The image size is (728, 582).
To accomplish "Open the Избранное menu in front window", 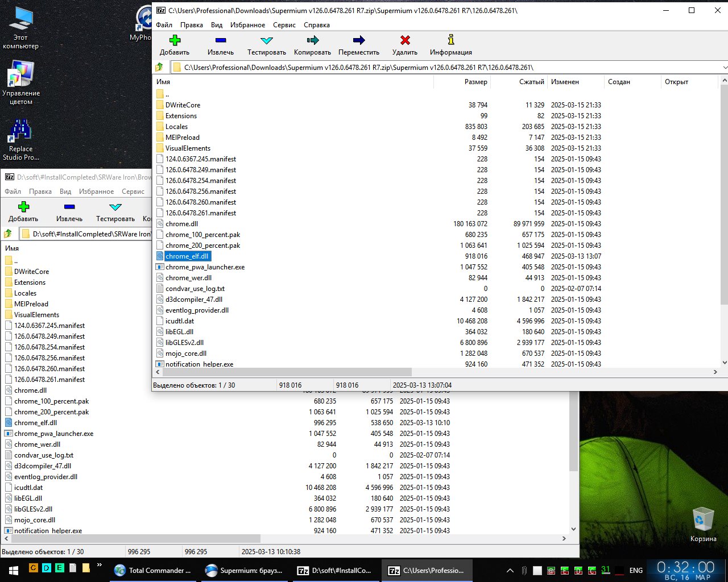I will click(x=248, y=25).
